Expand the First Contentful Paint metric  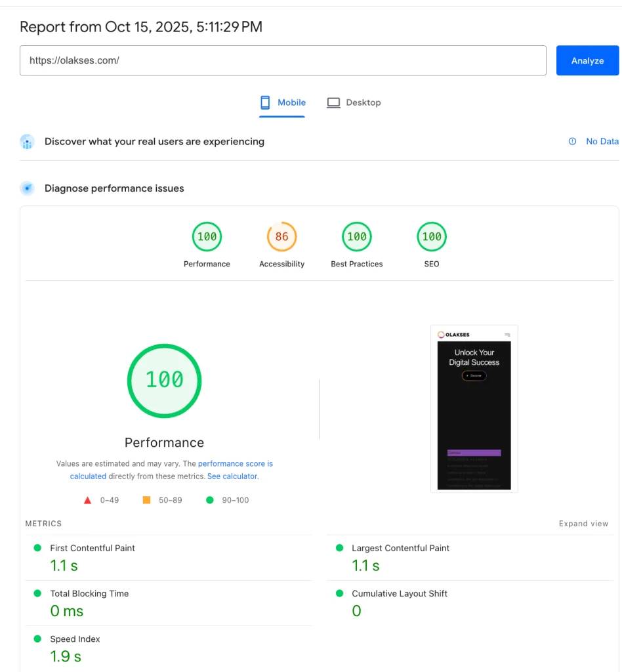click(x=93, y=548)
